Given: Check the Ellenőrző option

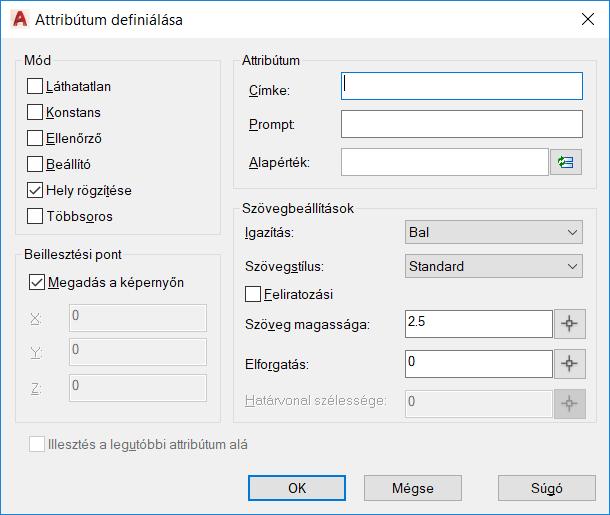Looking at the screenshot, I should point(35,138).
